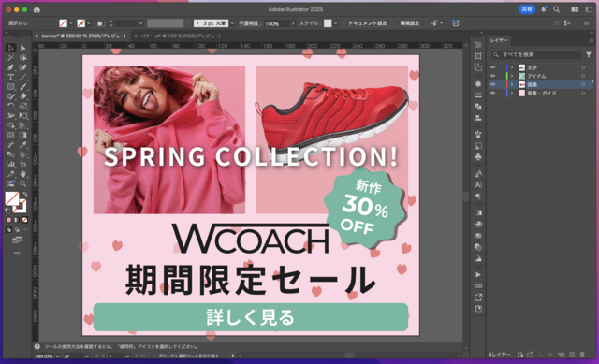Select the Column Graph tool

pyautogui.click(x=10, y=165)
